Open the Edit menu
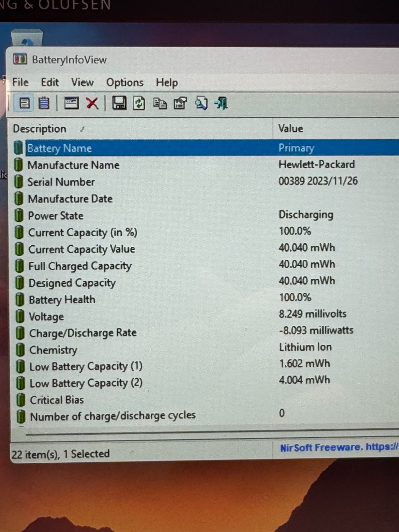The height and width of the screenshot is (532, 399). pos(50,82)
